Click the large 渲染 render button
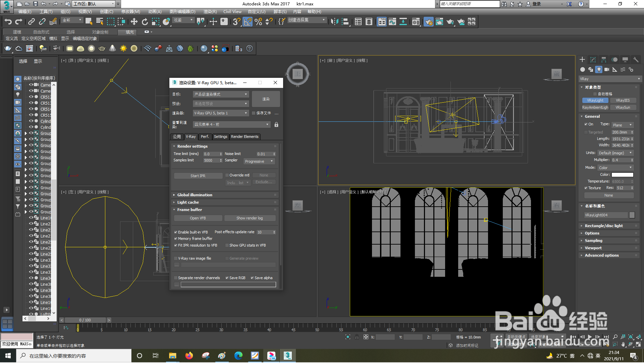Screen dimensions: 644x363 tap(266, 99)
